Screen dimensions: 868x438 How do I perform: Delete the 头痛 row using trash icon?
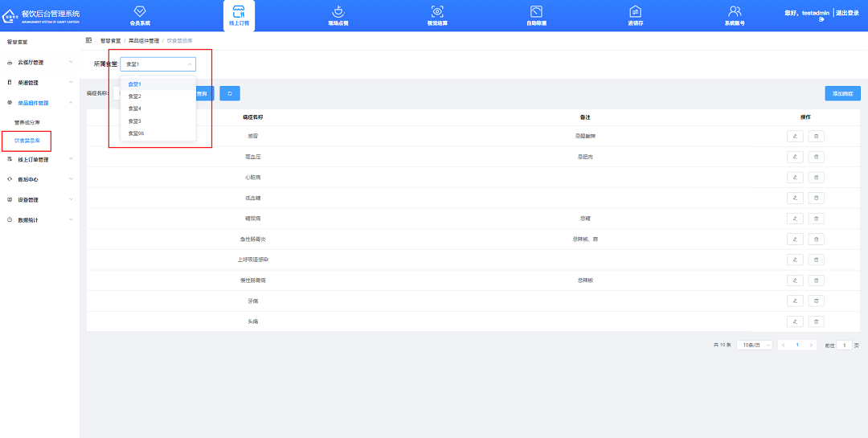click(816, 321)
